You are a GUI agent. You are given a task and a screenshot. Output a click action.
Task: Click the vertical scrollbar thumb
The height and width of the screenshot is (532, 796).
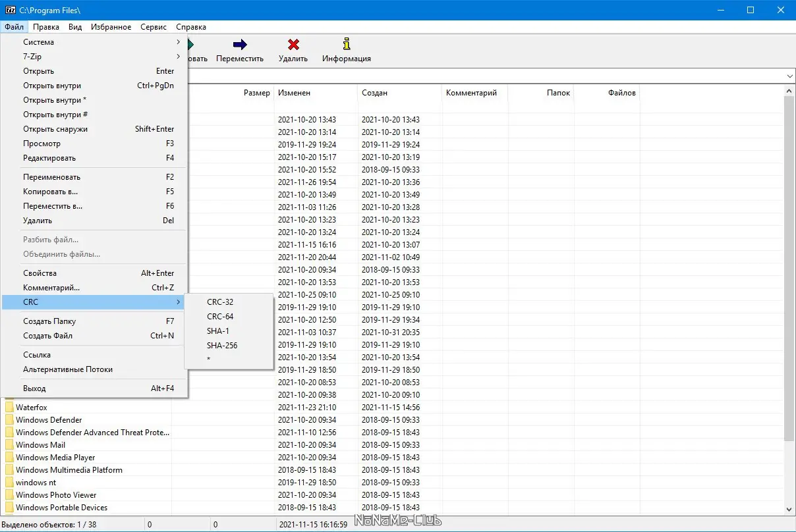(x=789, y=268)
